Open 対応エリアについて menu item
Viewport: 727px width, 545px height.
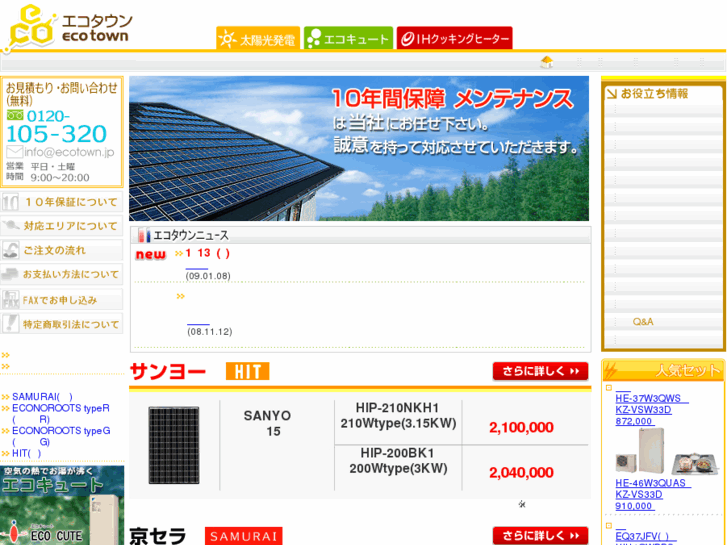[62, 226]
